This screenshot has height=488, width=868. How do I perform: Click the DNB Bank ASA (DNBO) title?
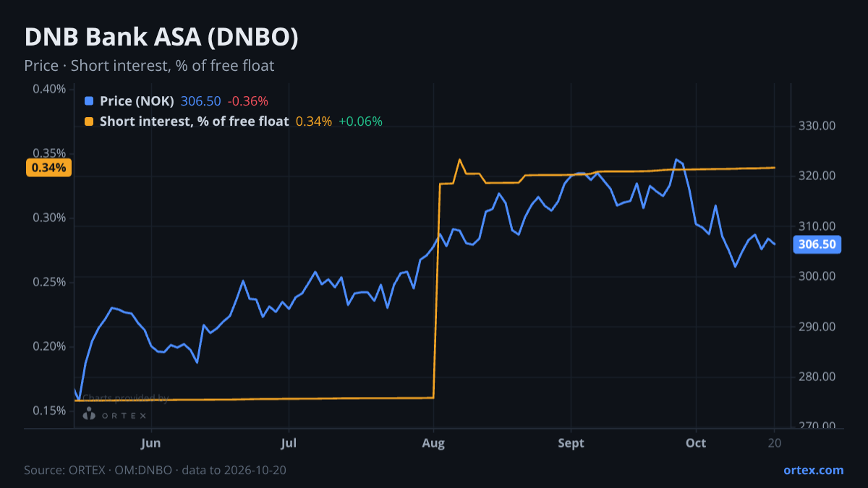pyautogui.click(x=161, y=38)
